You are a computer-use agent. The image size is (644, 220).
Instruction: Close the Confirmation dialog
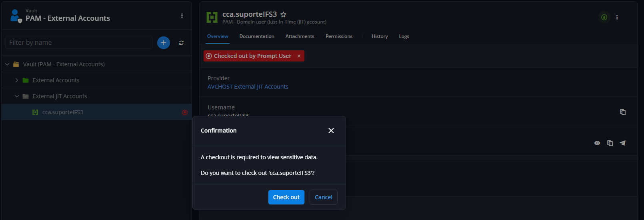[331, 131]
